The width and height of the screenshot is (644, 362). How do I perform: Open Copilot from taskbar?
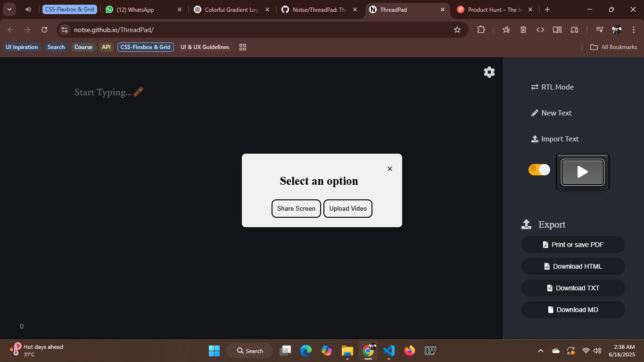tap(327, 351)
